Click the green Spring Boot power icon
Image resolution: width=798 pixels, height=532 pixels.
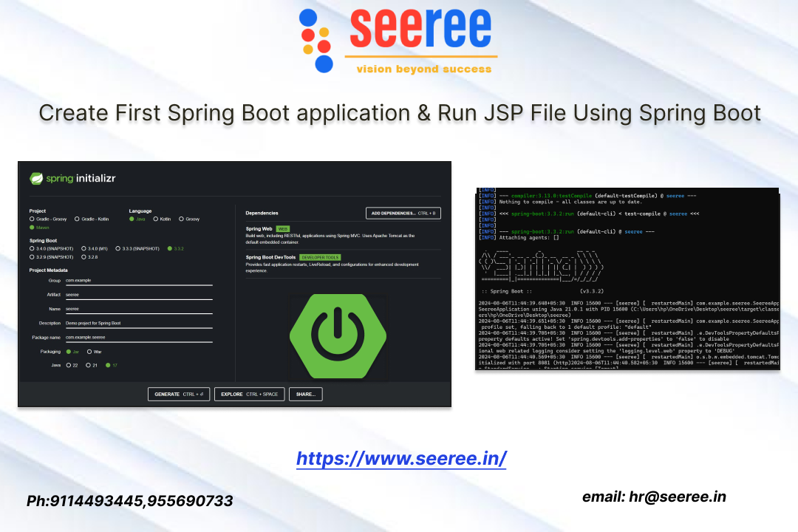pyautogui.click(x=338, y=336)
